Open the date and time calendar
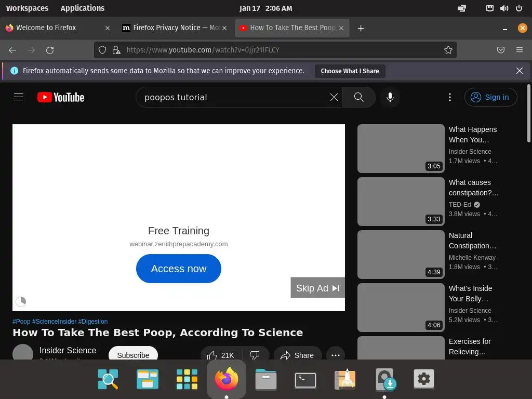532x399 pixels. [265, 8]
